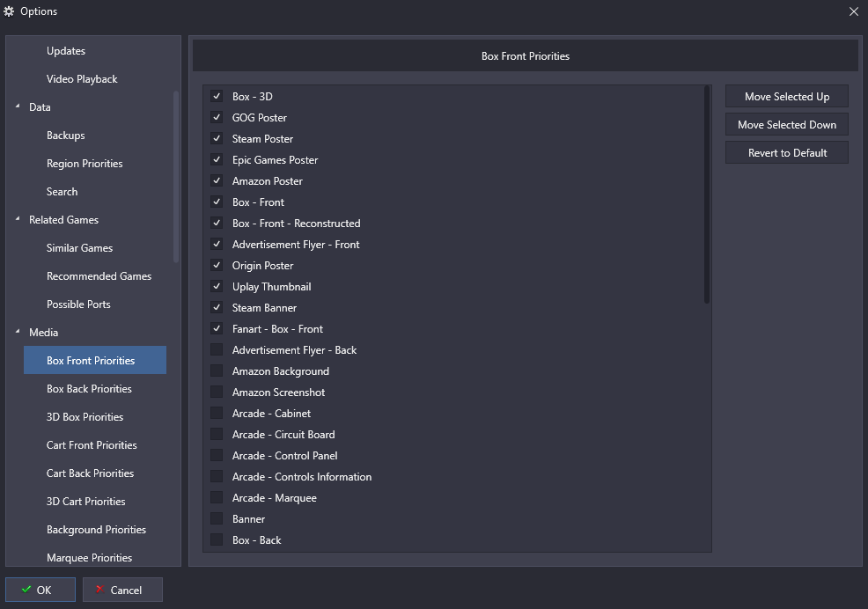Click the Move Selected Down button
Viewport: 868px width, 609px height.
[787, 125]
